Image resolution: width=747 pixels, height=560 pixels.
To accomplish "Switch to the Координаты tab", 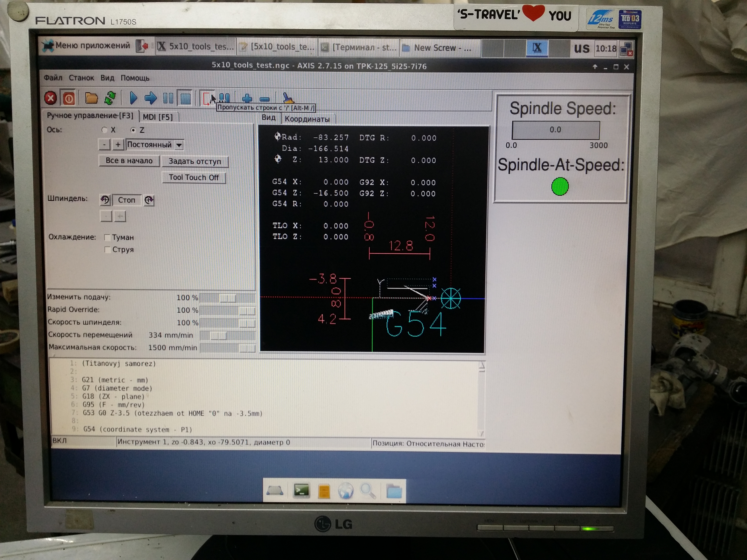I will click(x=307, y=119).
